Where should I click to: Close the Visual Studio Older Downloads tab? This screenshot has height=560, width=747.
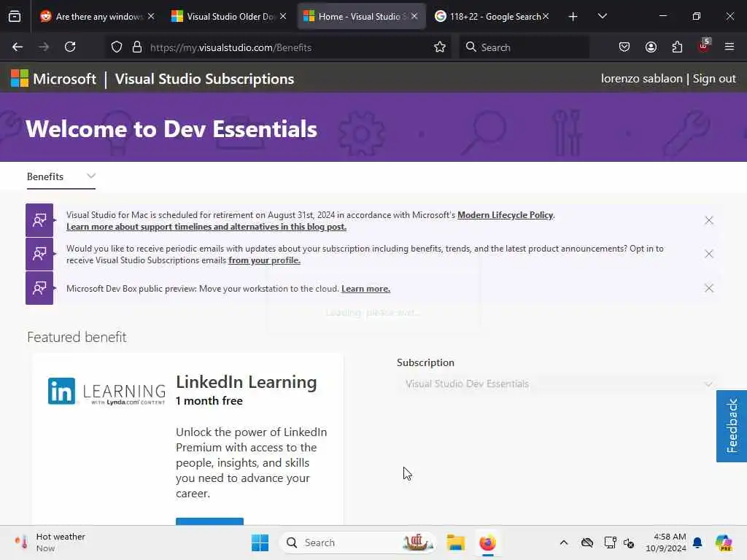pos(283,16)
